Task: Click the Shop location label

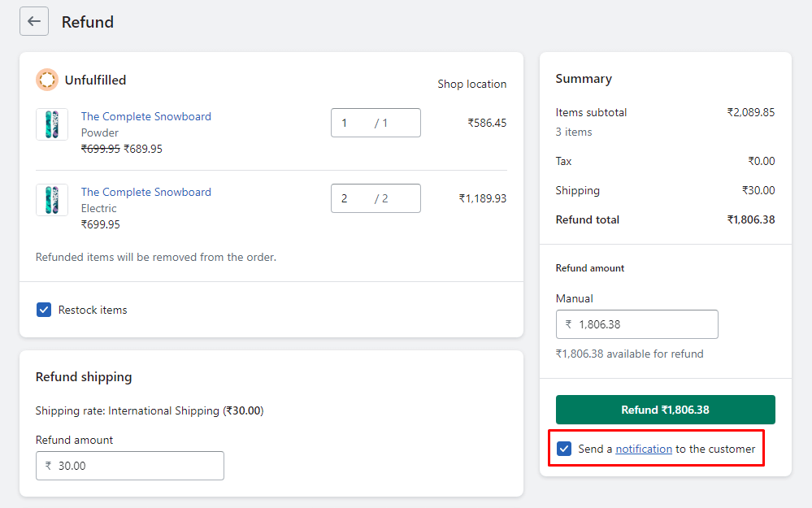Action: coord(471,84)
